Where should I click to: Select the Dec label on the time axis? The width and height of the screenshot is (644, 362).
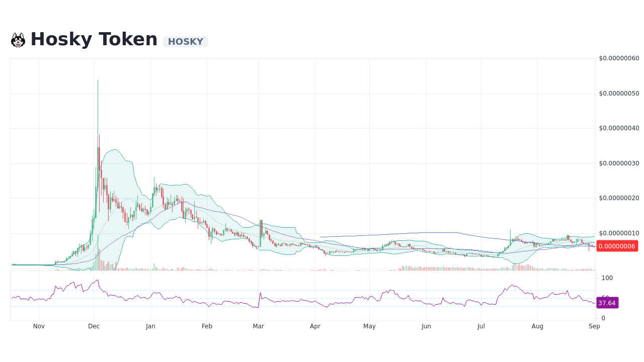click(x=94, y=326)
